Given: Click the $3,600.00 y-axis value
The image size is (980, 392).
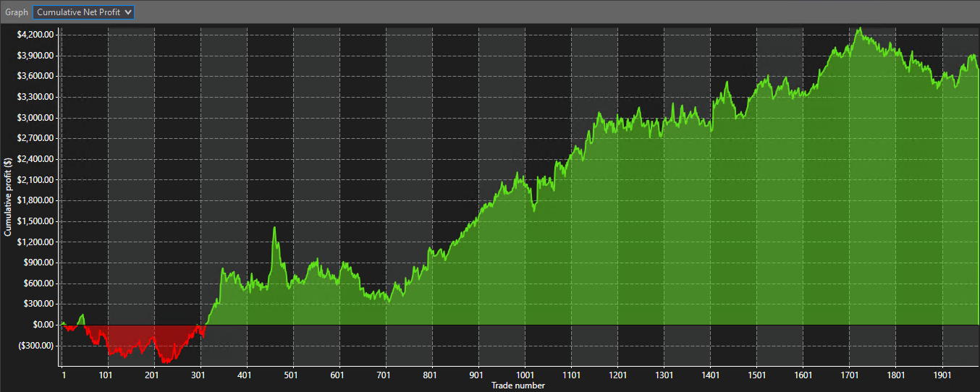Looking at the screenshot, I should click(x=35, y=76).
